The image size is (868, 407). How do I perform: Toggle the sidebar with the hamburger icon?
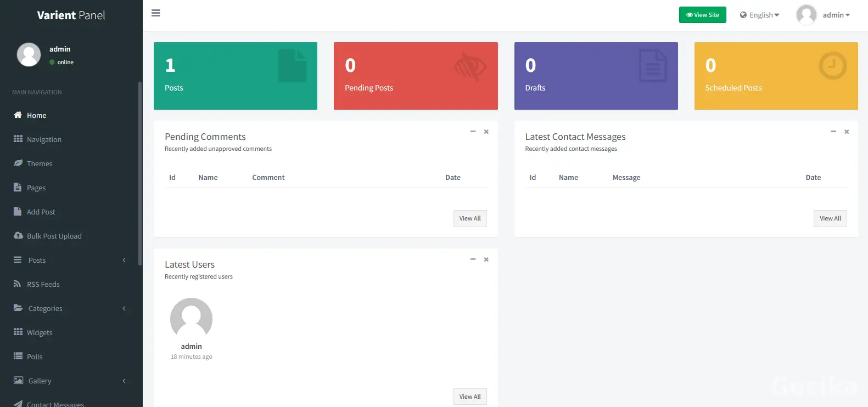[156, 13]
